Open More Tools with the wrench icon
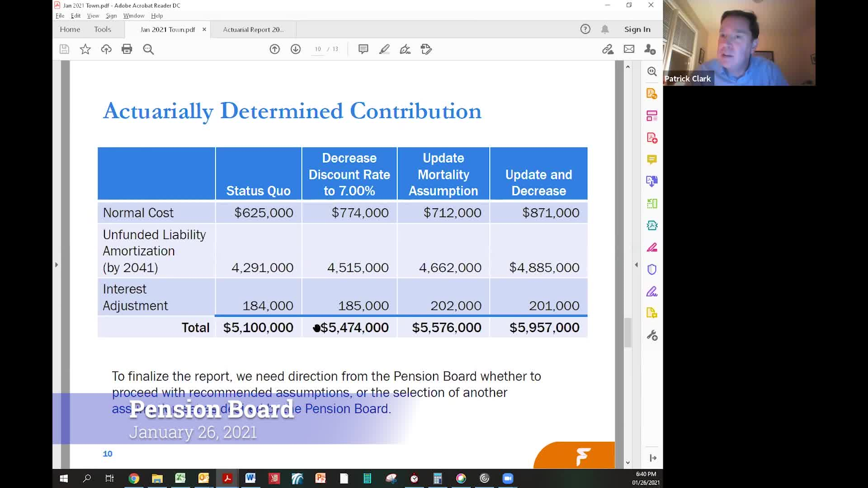The image size is (868, 488). pos(651,335)
